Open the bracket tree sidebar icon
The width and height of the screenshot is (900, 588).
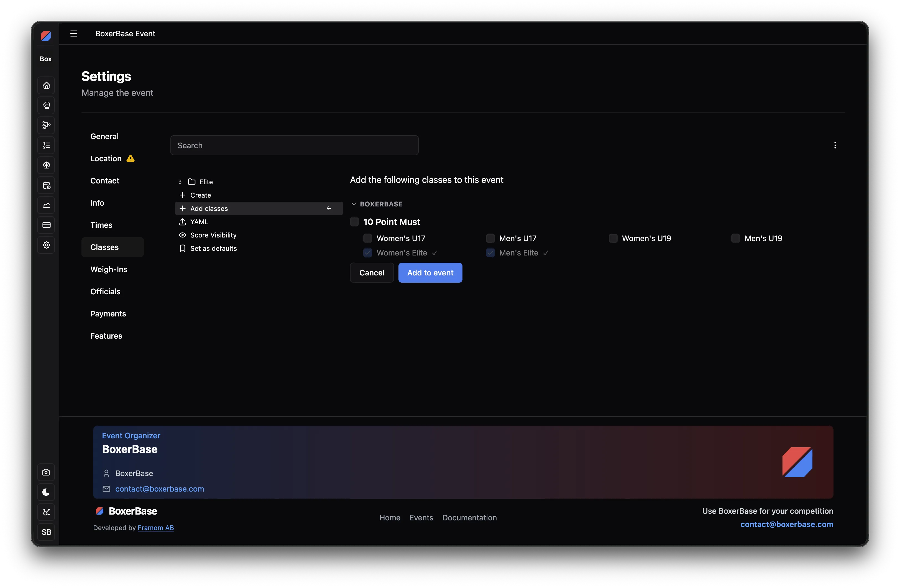pos(47,125)
